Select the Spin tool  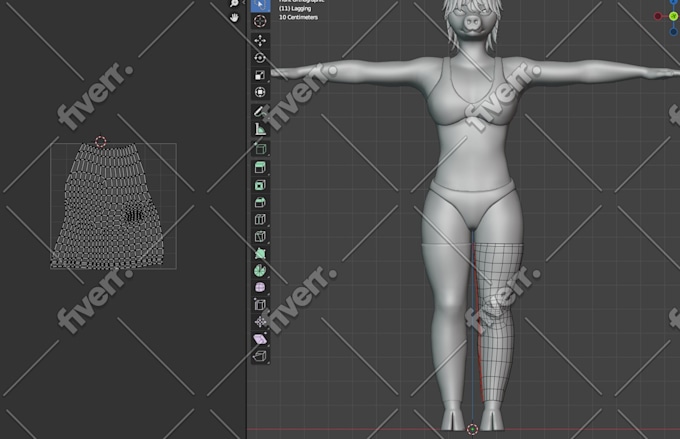click(x=260, y=271)
